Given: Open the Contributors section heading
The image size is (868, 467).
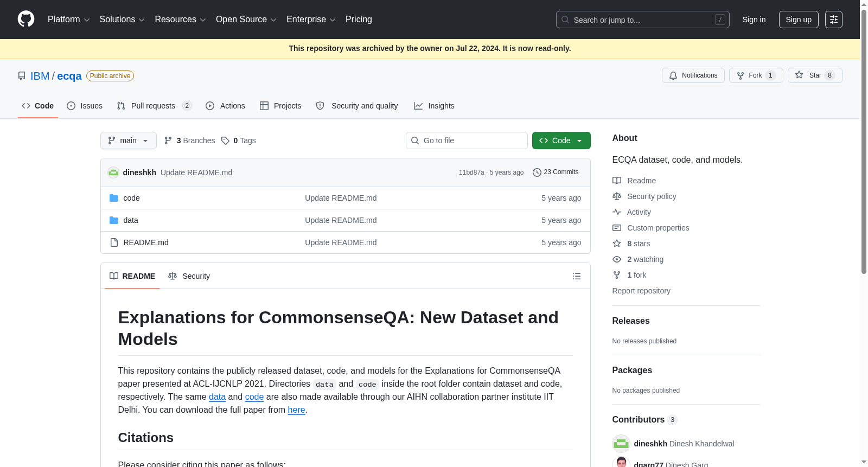Looking at the screenshot, I should point(639,420).
